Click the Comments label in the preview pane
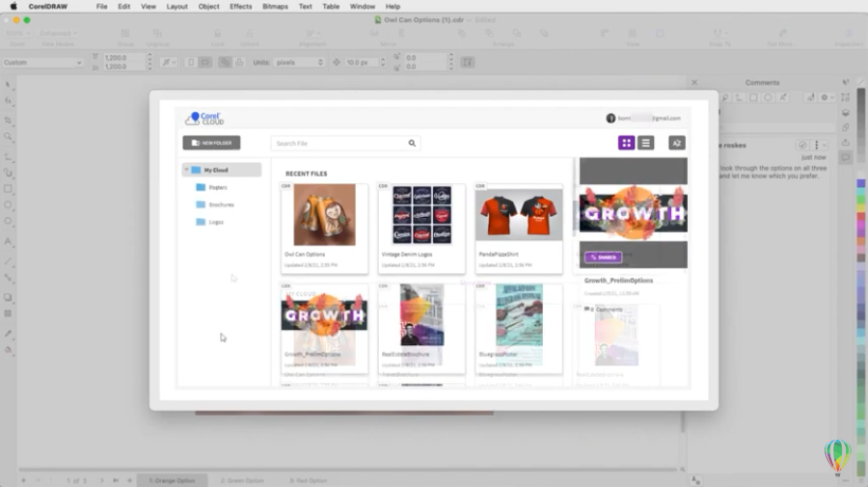Viewport: 868px width, 487px height. (x=604, y=310)
